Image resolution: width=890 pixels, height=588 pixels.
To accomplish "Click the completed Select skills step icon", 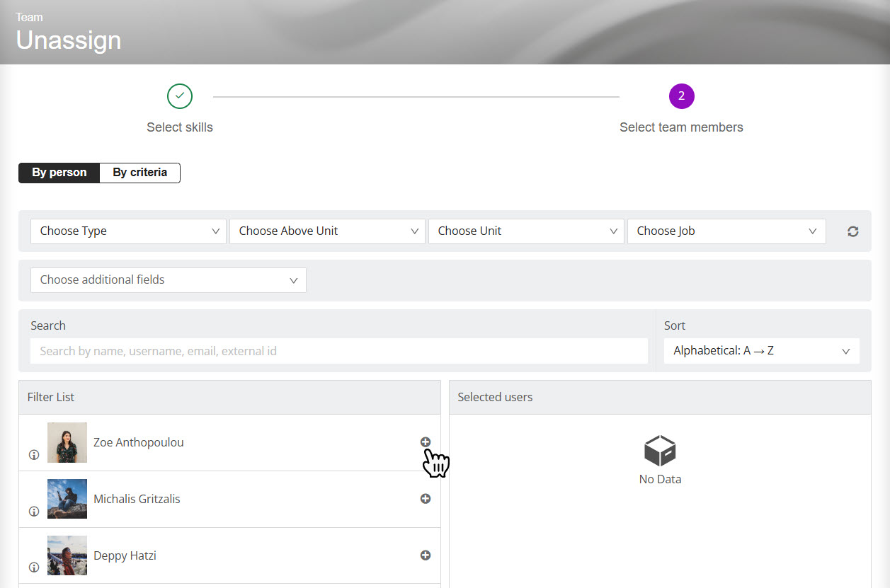I will click(180, 96).
